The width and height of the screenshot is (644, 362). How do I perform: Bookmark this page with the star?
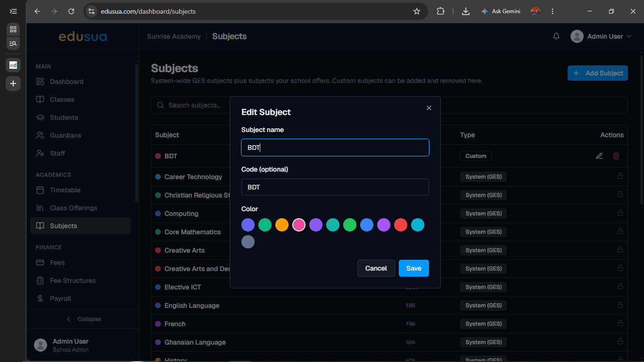(x=417, y=11)
